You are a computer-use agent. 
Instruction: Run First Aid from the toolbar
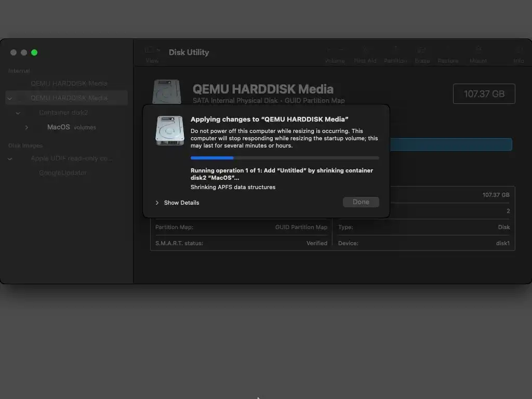365,54
